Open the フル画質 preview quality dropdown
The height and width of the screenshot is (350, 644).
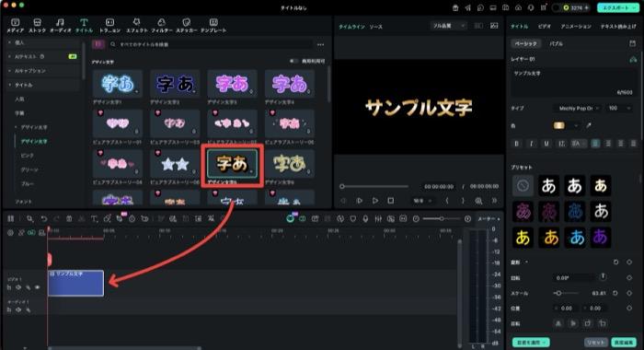[448, 26]
